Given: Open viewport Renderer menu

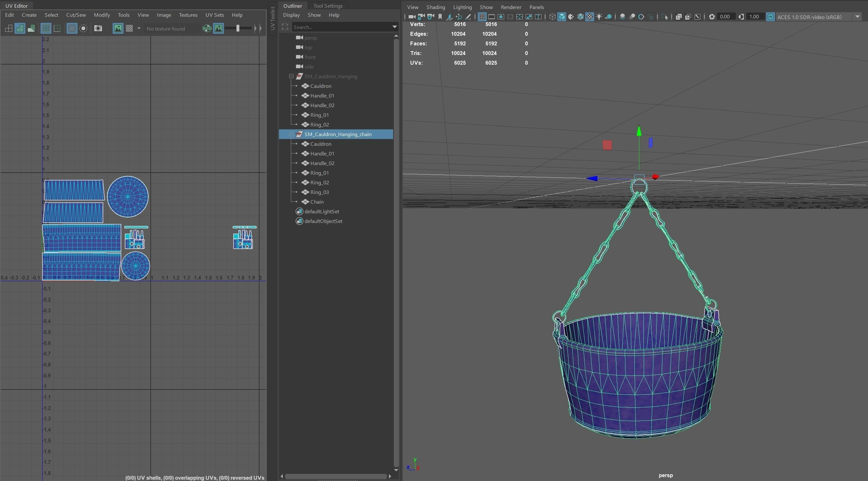Looking at the screenshot, I should point(511,7).
